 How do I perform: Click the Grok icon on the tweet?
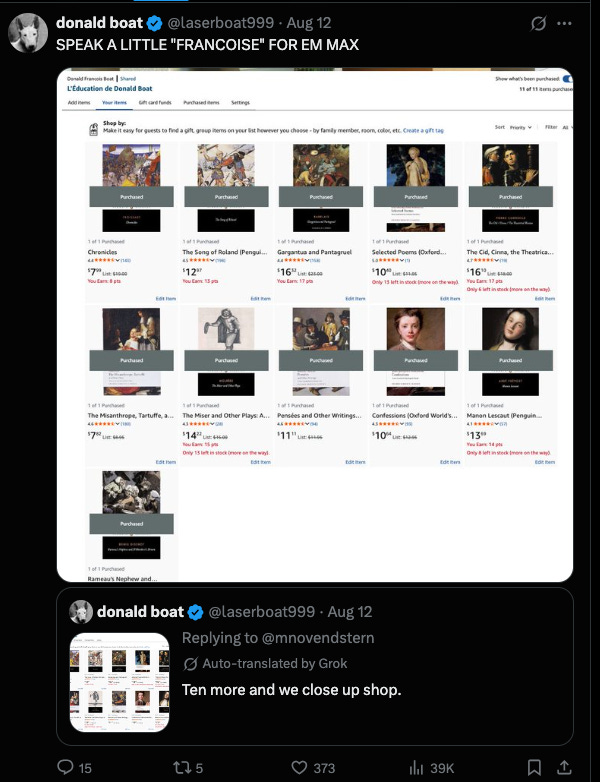[x=538, y=23]
